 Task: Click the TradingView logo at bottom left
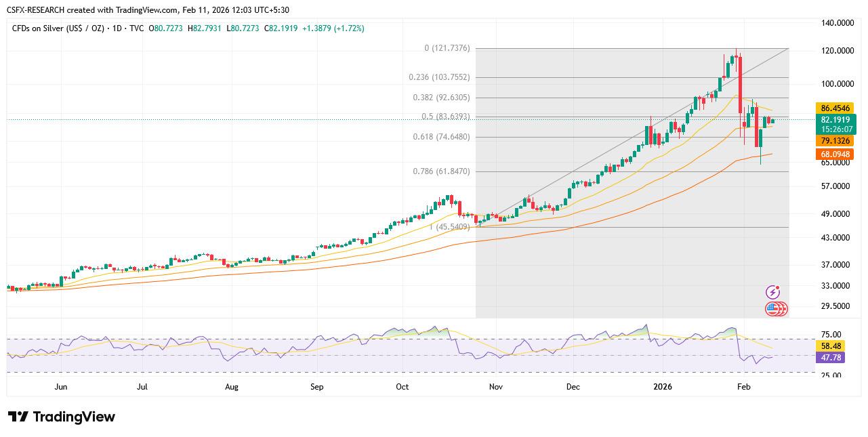(x=62, y=417)
